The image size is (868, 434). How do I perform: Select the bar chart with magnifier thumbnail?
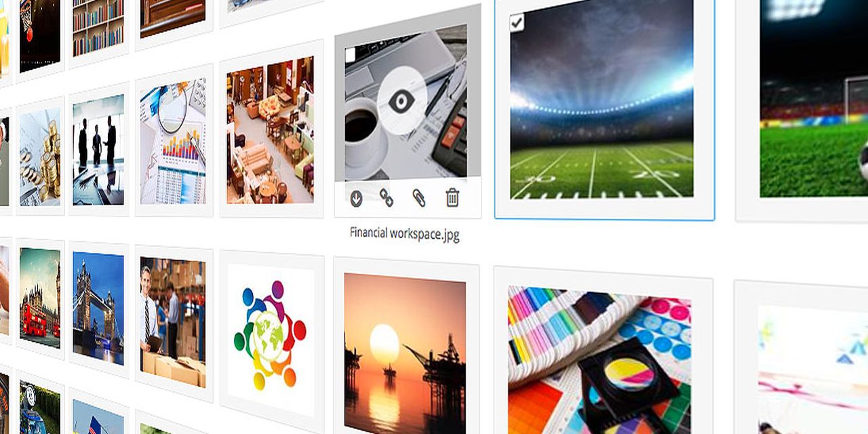[x=173, y=141]
